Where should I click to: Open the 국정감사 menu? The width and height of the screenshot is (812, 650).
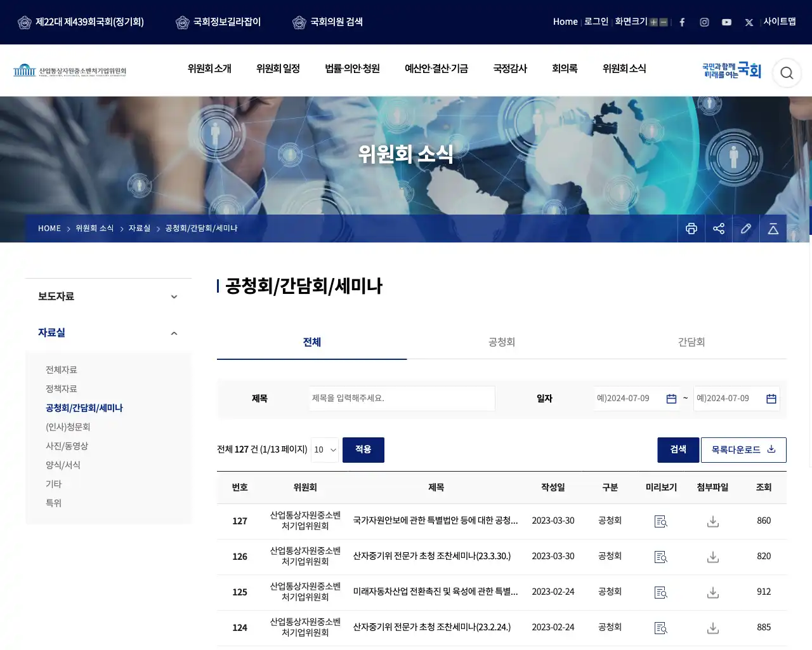pyautogui.click(x=510, y=69)
